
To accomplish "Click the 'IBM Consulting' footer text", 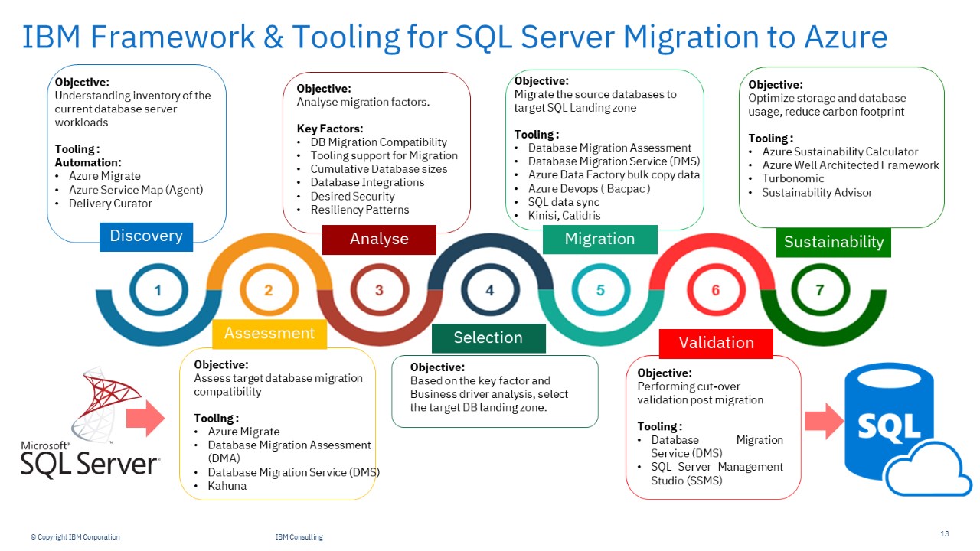I will pos(299,537).
